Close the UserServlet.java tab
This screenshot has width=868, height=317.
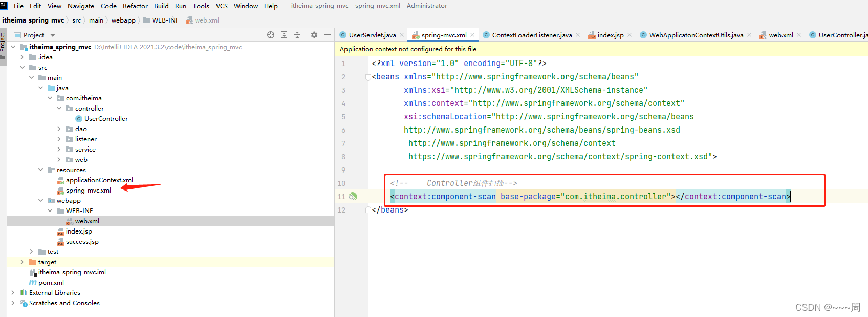(402, 35)
